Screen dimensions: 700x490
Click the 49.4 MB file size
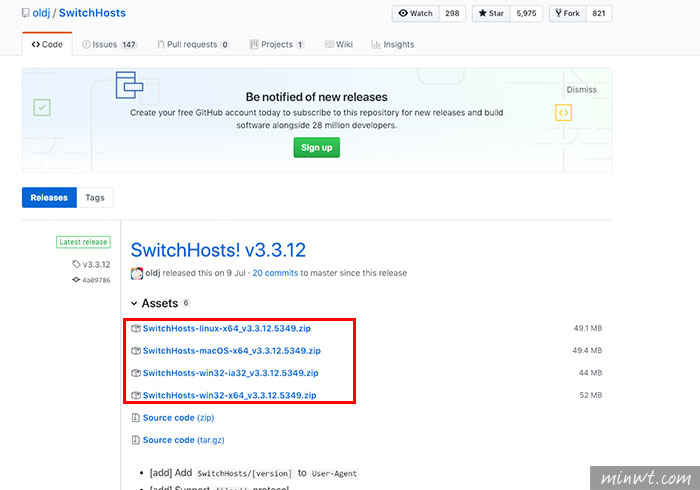pyautogui.click(x=588, y=351)
